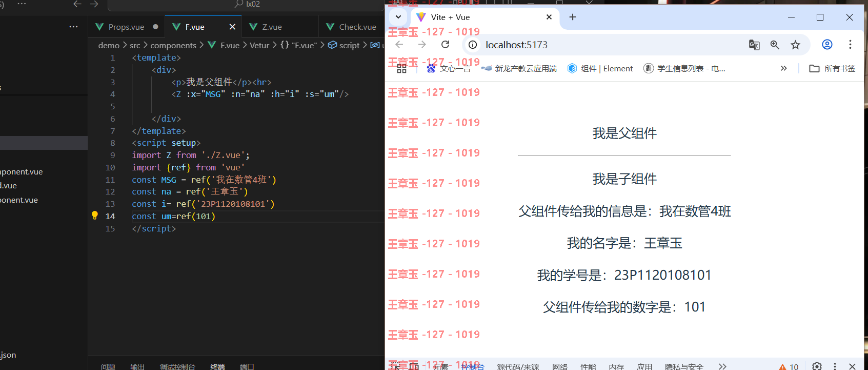
Task: Open the 输出 panel tab in VS Code
Action: (137, 366)
